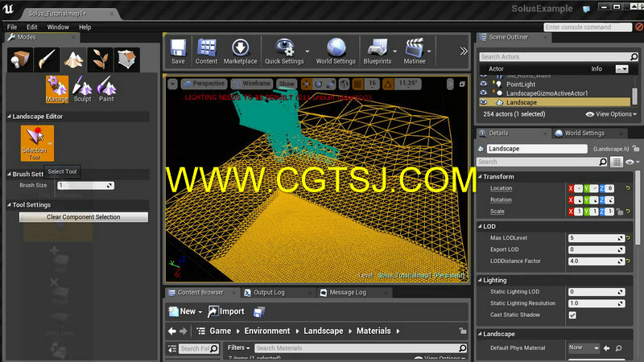The height and width of the screenshot is (362, 644).
Task: Open Quick Settings
Action: (x=284, y=51)
